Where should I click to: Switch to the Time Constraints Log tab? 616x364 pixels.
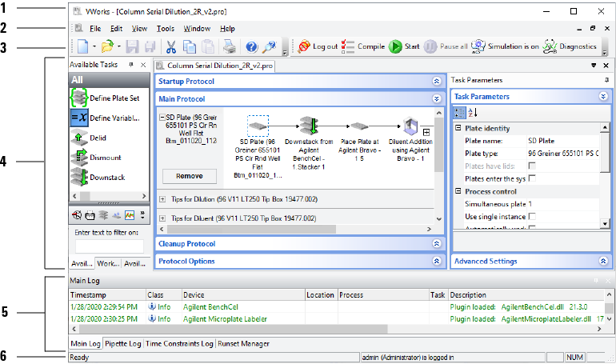pyautogui.click(x=179, y=343)
